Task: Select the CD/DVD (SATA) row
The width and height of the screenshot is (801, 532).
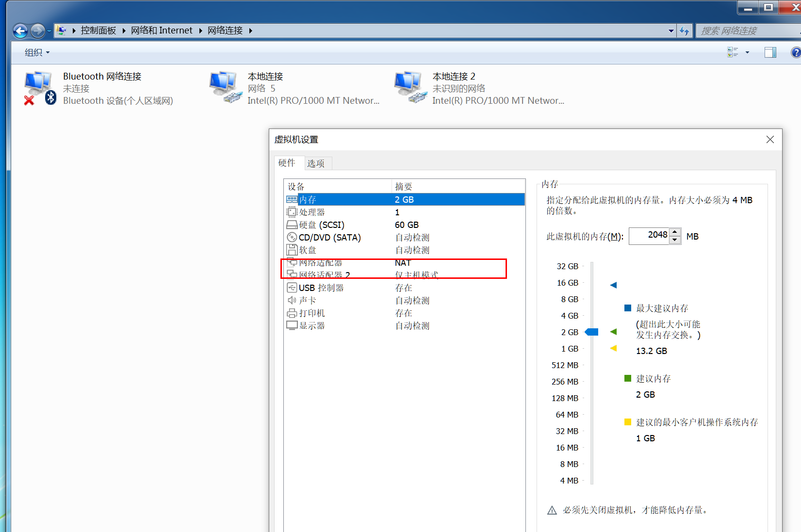Action: tap(405, 237)
